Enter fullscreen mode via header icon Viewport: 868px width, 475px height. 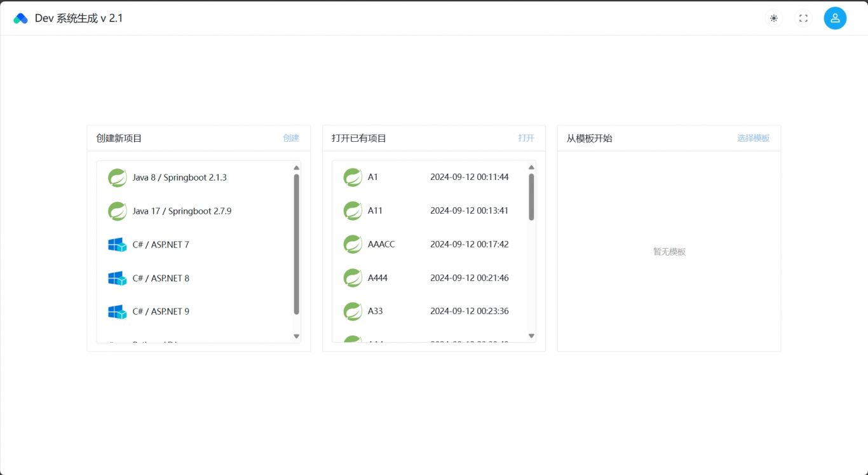coord(803,18)
